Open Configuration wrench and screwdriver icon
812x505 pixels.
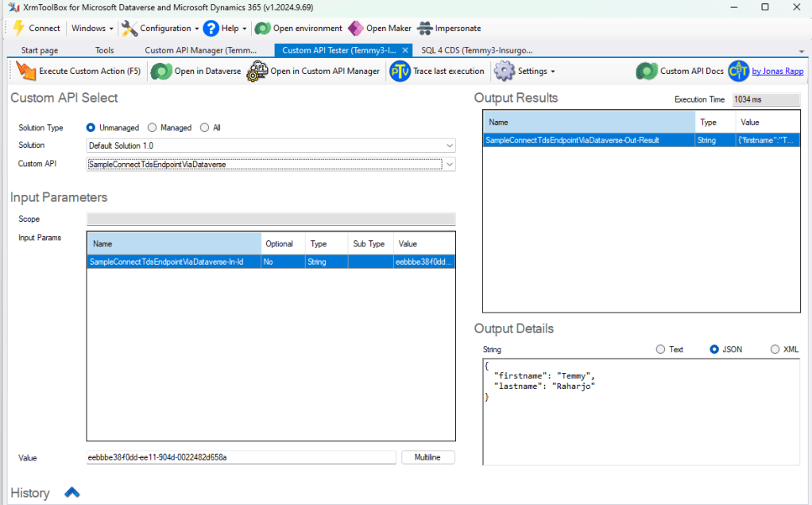pyautogui.click(x=130, y=28)
